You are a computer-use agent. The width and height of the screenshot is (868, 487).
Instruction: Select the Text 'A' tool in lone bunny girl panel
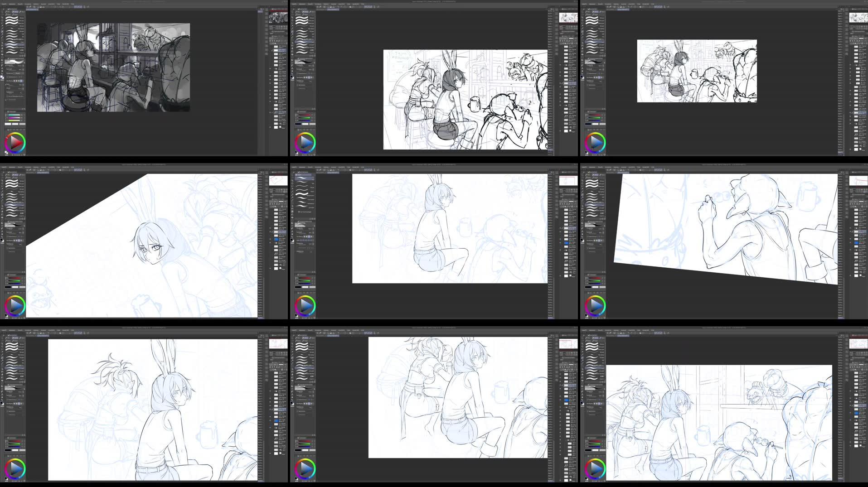click(292, 231)
